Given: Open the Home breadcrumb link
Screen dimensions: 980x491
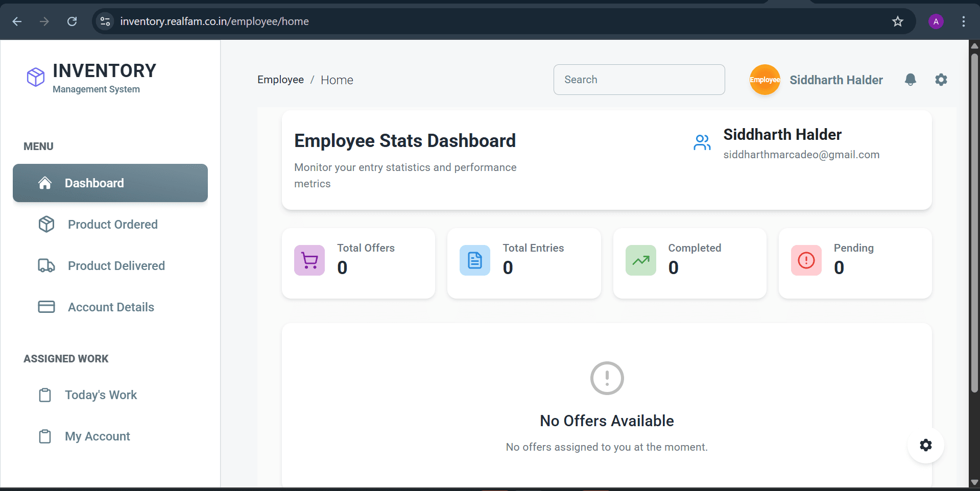Looking at the screenshot, I should coord(337,80).
